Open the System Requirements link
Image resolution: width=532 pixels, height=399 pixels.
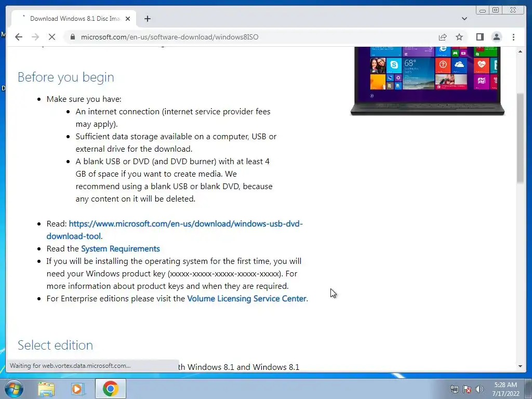click(x=120, y=249)
